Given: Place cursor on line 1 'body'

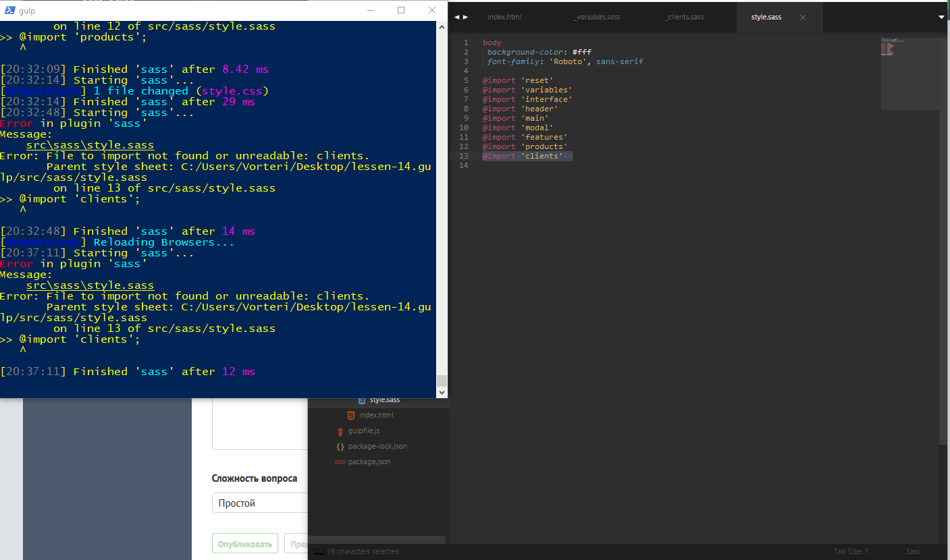Looking at the screenshot, I should tap(492, 43).
